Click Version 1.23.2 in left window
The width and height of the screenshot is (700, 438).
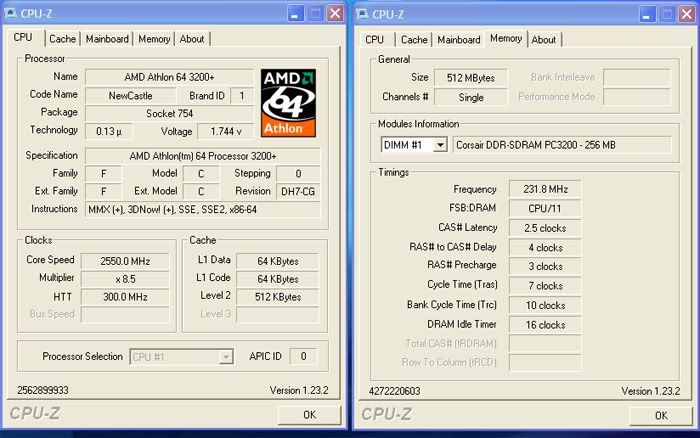coord(299,390)
